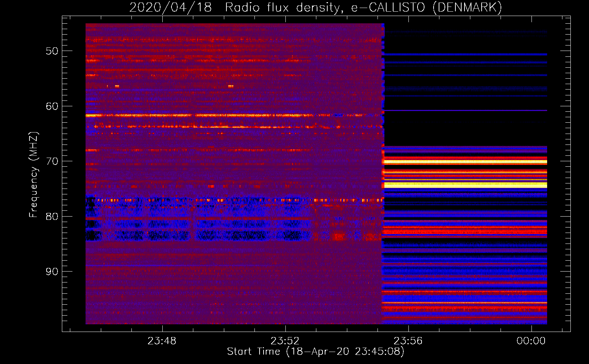
Task: Select the 70 frequency tick label
Action: [x=52, y=161]
